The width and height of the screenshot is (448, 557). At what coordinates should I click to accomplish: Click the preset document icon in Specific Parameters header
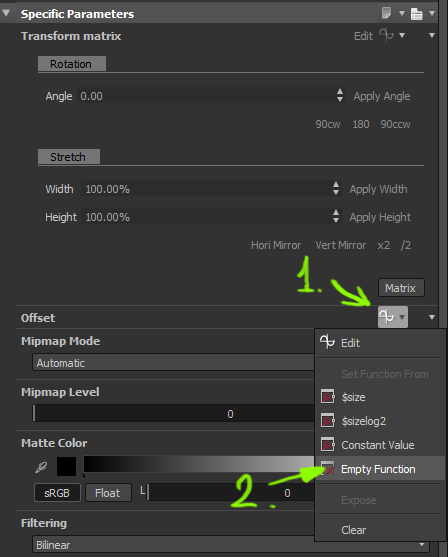[x=386, y=13]
